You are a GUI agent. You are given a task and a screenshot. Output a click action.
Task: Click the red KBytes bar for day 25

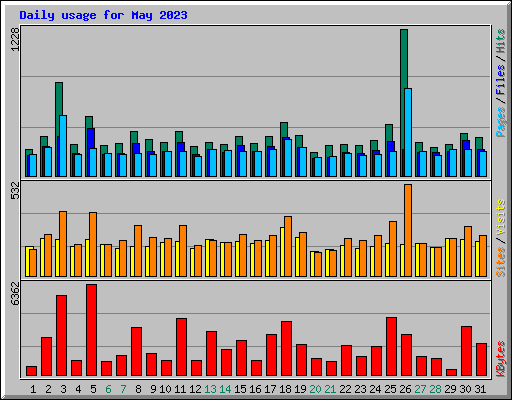coord(391,347)
